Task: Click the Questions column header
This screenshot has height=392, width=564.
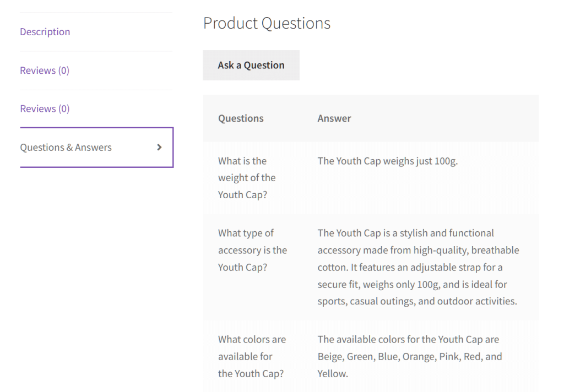Action: pyautogui.click(x=241, y=118)
